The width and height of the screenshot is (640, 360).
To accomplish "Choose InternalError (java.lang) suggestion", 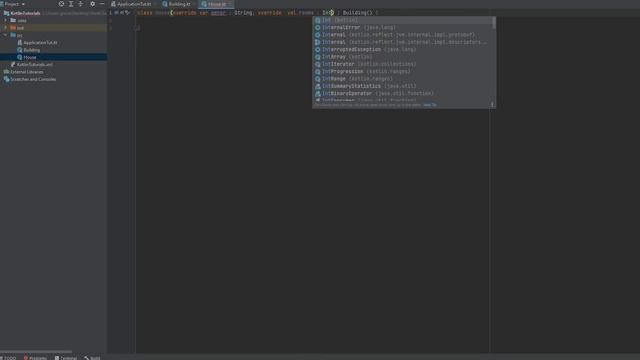I will 402,27.
